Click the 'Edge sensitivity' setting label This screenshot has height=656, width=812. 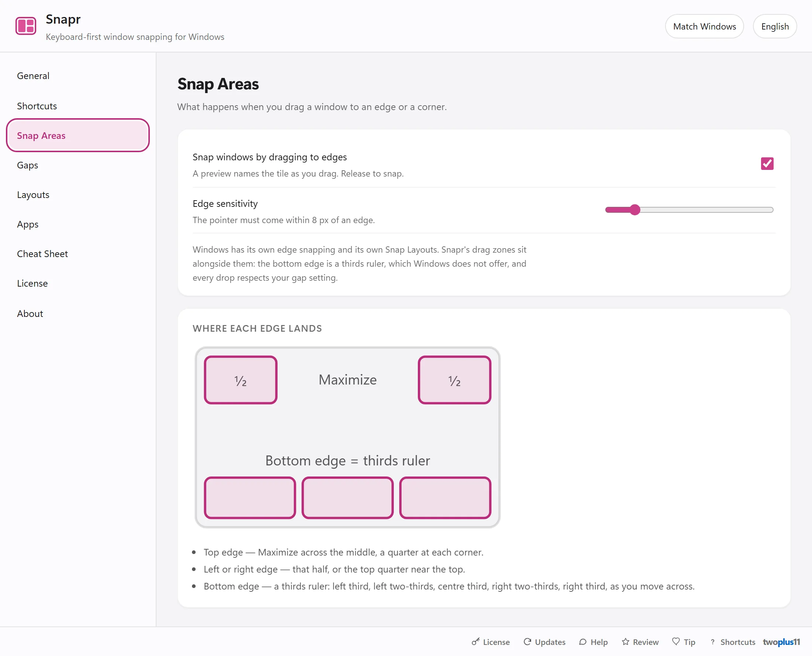tap(225, 204)
